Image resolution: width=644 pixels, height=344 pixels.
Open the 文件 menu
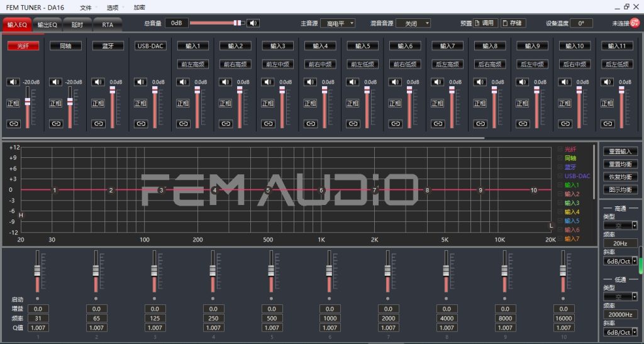tap(86, 8)
